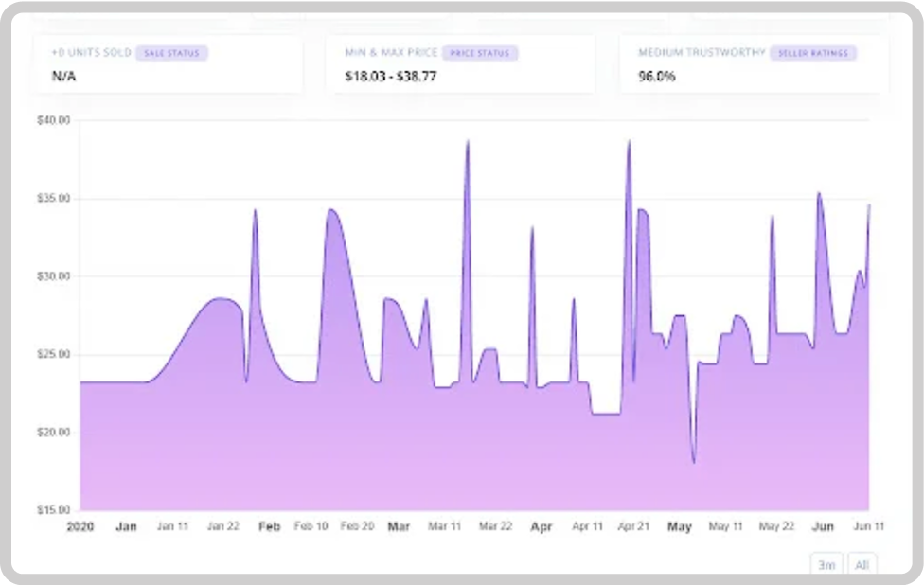Click the $25.00 y-axis label

[53, 355]
